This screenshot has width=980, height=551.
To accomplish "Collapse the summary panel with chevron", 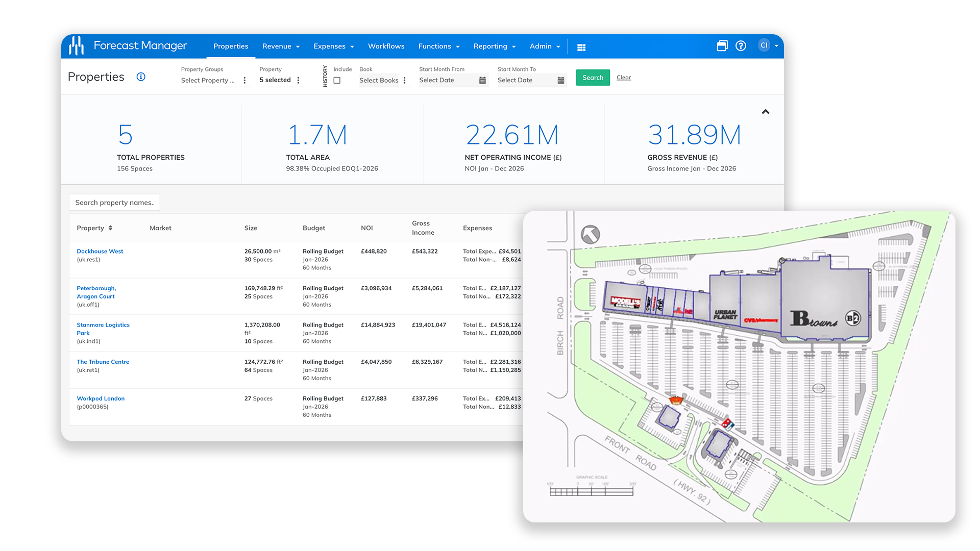I will pos(766,112).
